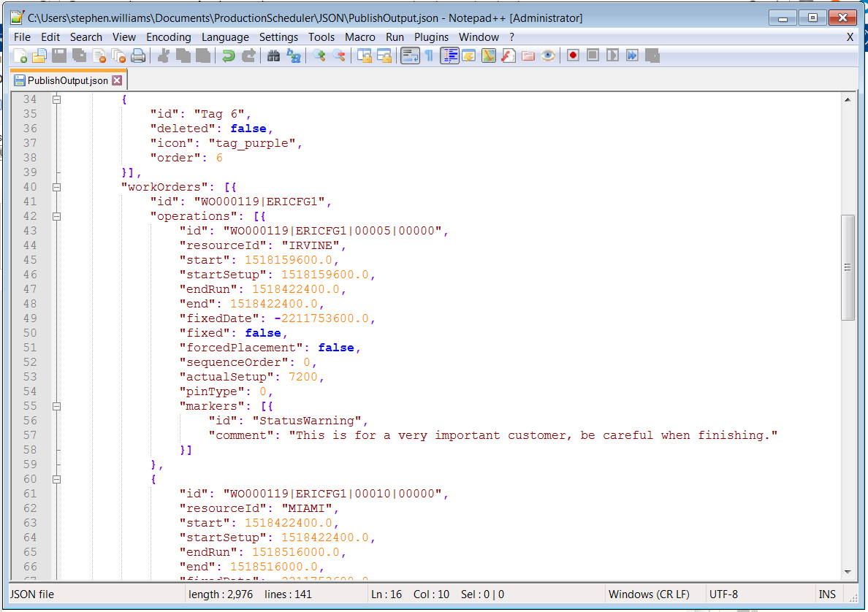Create a new file with toolbar icon
Viewport: 868px width, 612px height.
point(20,56)
